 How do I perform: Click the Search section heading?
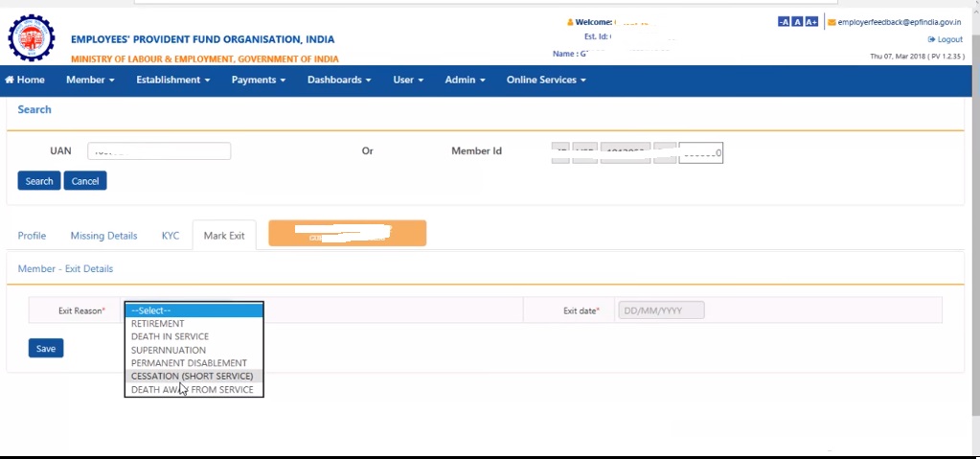(34, 109)
